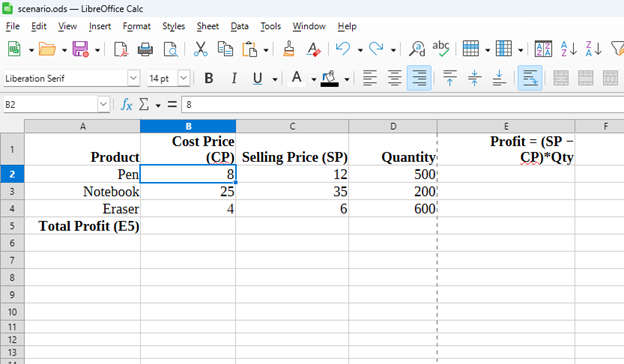Open the Paste options dropdown arrow
The height and width of the screenshot is (364, 624).
click(x=266, y=50)
